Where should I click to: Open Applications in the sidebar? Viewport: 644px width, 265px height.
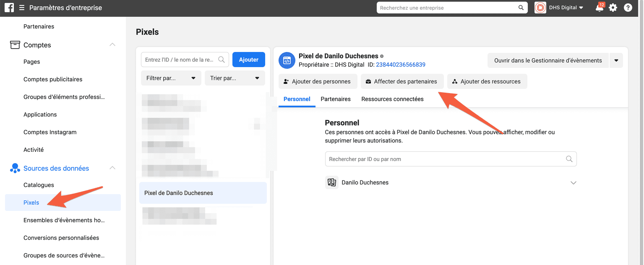click(40, 114)
